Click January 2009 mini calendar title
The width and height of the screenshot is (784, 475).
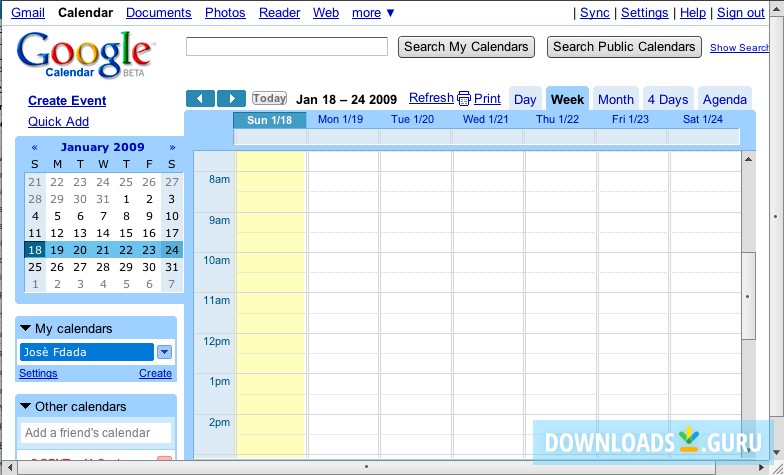(x=102, y=147)
